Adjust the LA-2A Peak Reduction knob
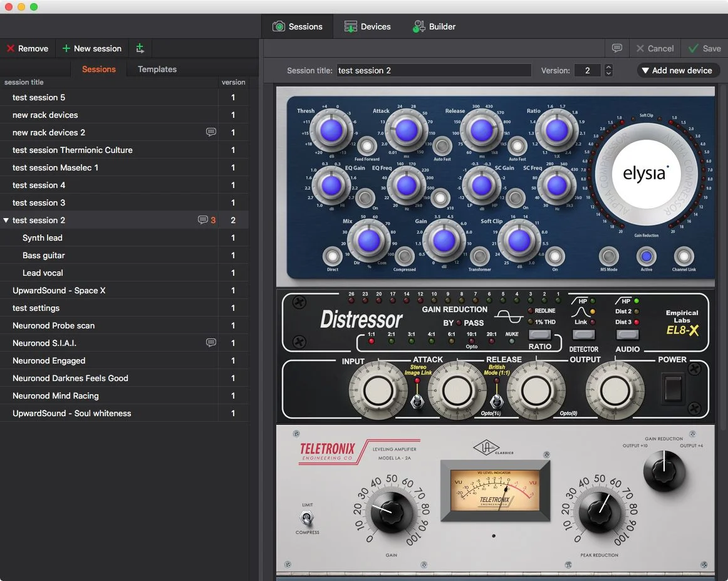 point(599,513)
